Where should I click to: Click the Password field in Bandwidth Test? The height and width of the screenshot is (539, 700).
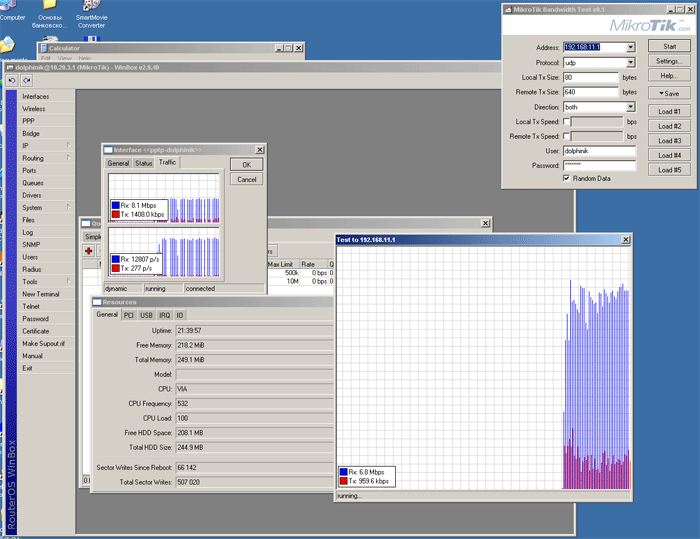point(599,166)
